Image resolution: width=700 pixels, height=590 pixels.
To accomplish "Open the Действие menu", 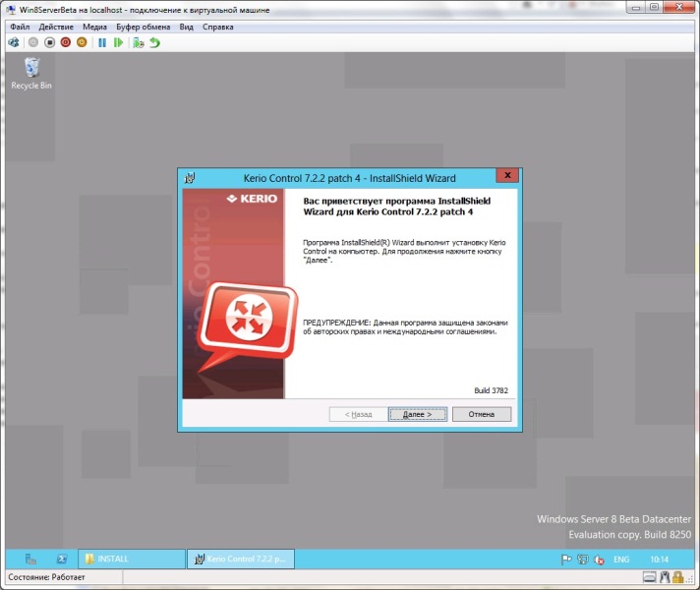I will click(x=58, y=27).
